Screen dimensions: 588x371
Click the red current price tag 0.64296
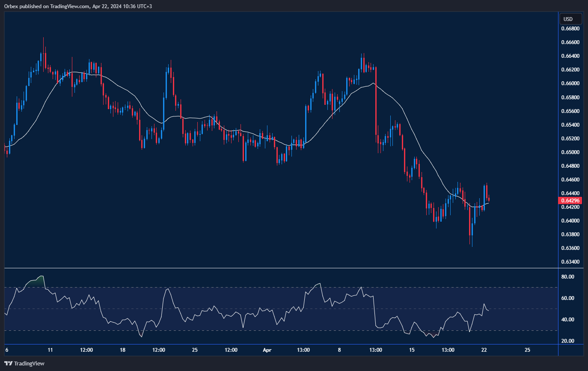click(x=570, y=200)
